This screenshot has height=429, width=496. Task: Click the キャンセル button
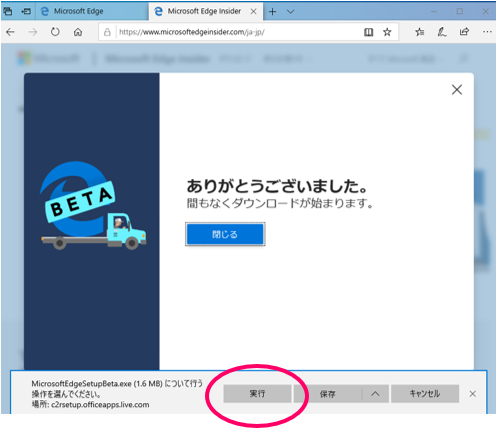click(x=425, y=394)
